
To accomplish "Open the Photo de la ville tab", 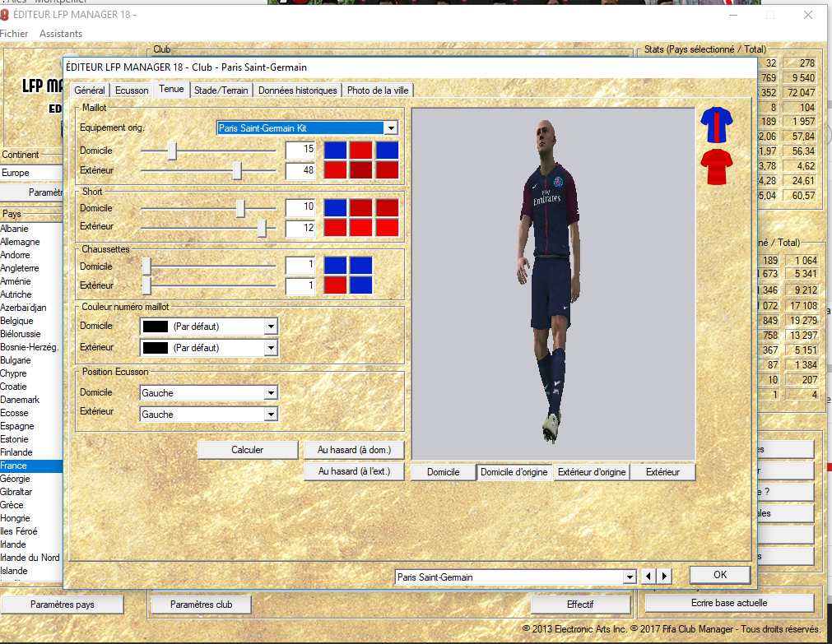I will tap(378, 90).
